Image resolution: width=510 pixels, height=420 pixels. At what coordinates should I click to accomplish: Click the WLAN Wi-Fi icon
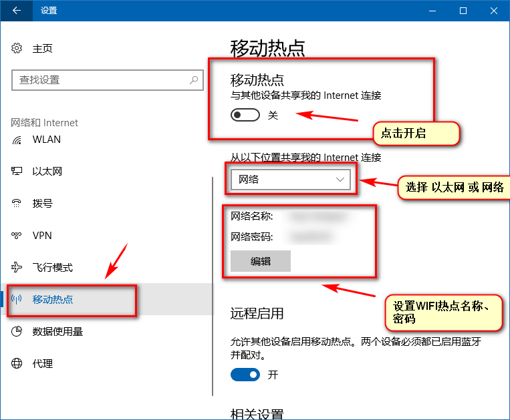click(x=17, y=140)
